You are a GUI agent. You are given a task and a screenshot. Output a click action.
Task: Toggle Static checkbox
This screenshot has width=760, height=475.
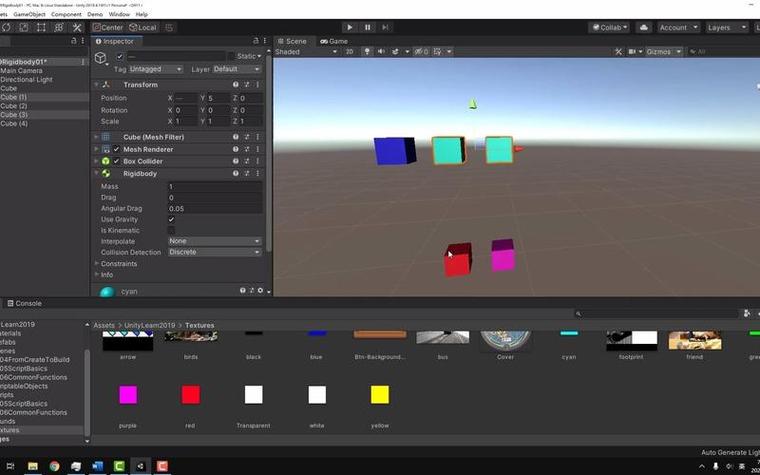[231, 56]
